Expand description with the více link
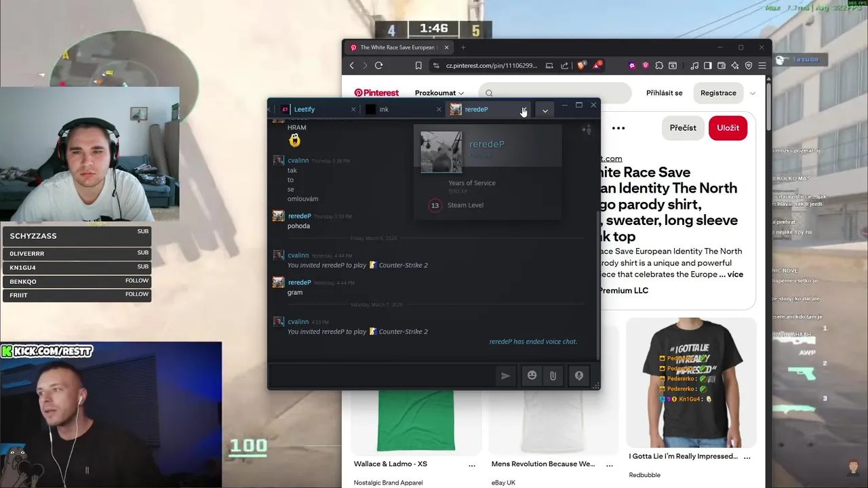This screenshot has height=488, width=868. tap(735, 274)
